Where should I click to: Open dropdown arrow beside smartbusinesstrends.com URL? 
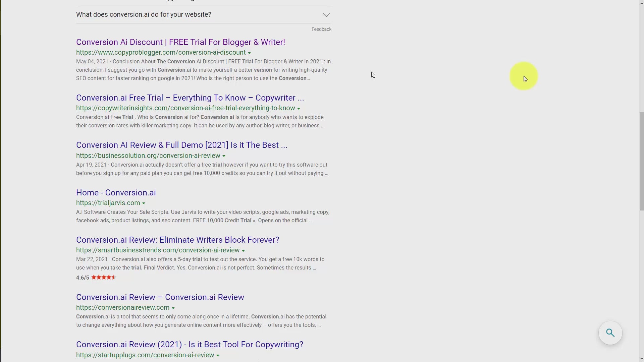coord(243,251)
